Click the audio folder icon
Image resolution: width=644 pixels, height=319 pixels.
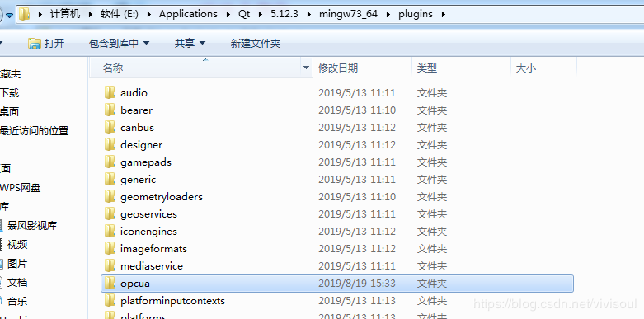110,93
